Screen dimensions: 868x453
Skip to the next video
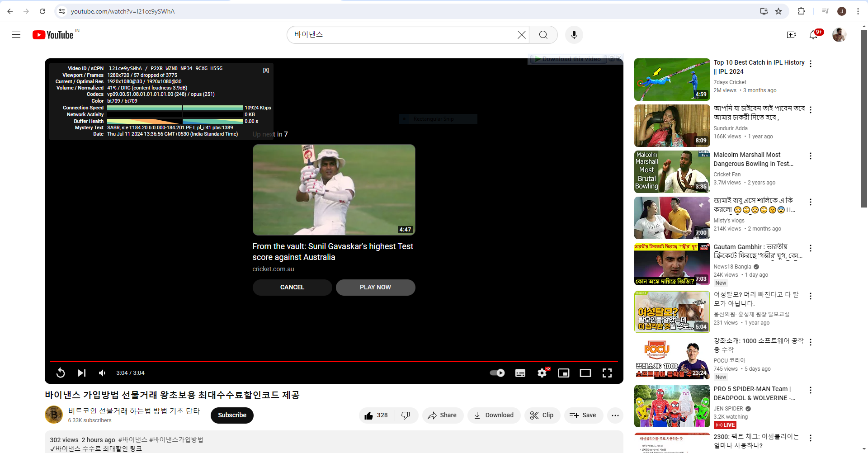82,373
